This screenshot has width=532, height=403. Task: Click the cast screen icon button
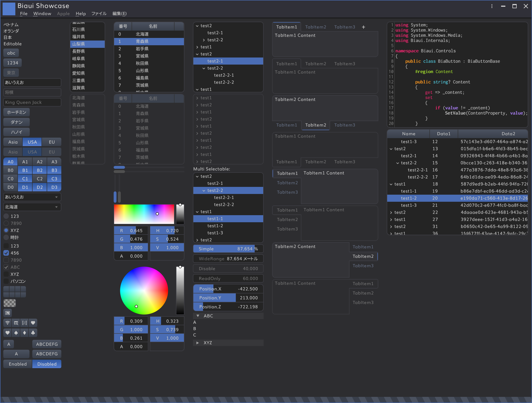coord(8,313)
